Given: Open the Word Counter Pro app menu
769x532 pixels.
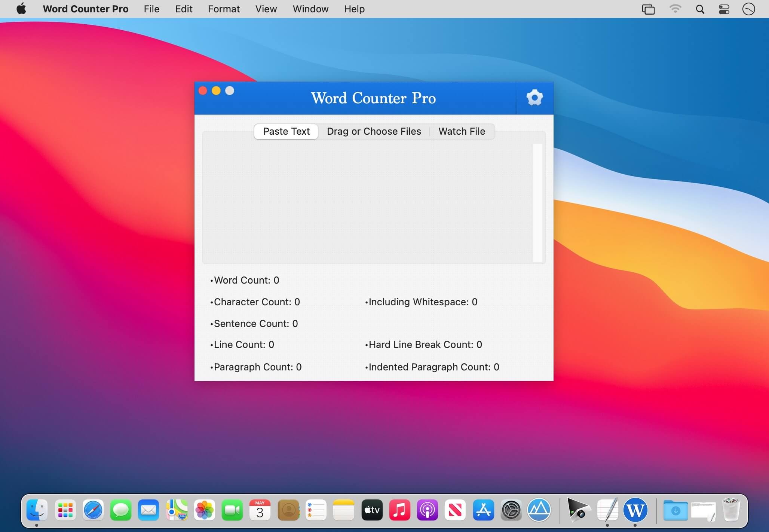Looking at the screenshot, I should click(86, 9).
